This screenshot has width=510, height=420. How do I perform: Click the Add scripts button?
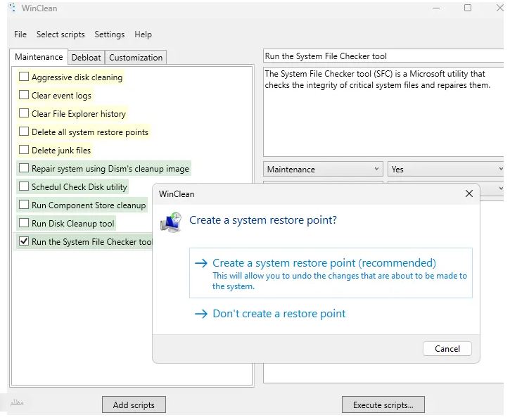coord(134,405)
